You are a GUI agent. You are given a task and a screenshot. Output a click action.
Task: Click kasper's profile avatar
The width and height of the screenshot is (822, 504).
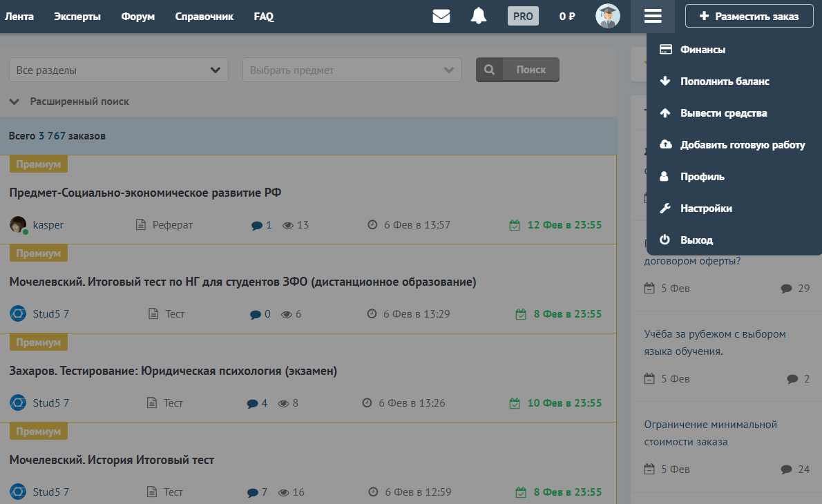18,225
